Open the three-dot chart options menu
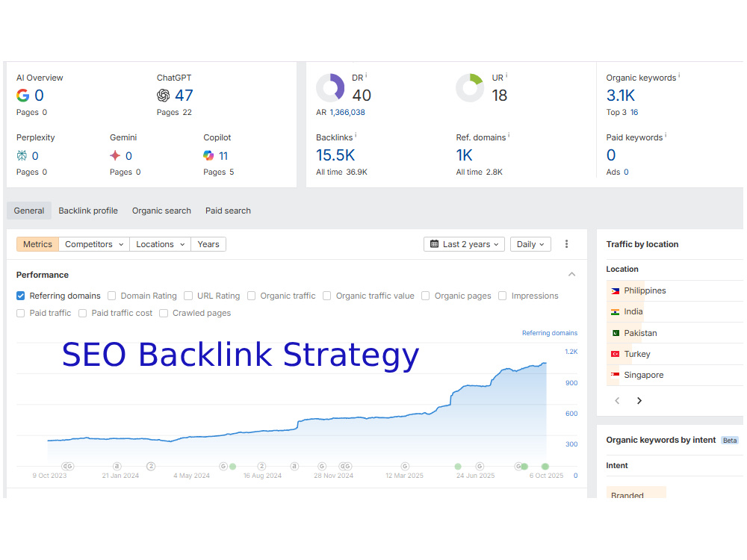Image resolution: width=747 pixels, height=560 pixels. click(x=566, y=244)
